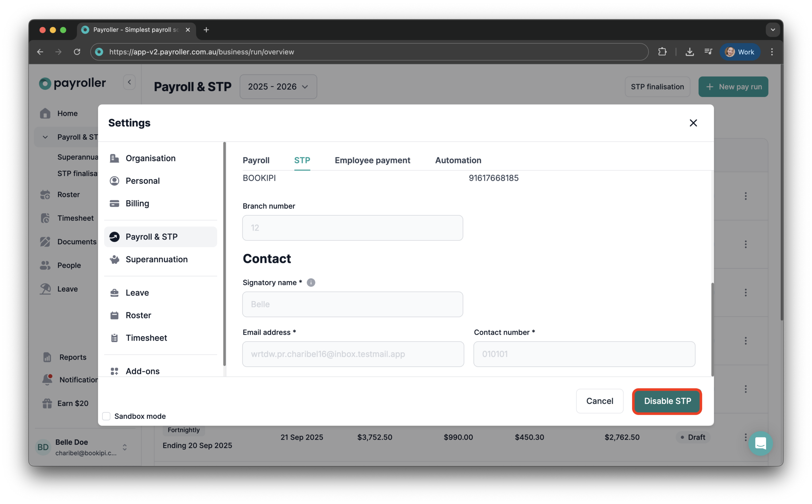This screenshot has height=504, width=812.
Task: Switch to the Automation tab
Action: click(x=458, y=160)
